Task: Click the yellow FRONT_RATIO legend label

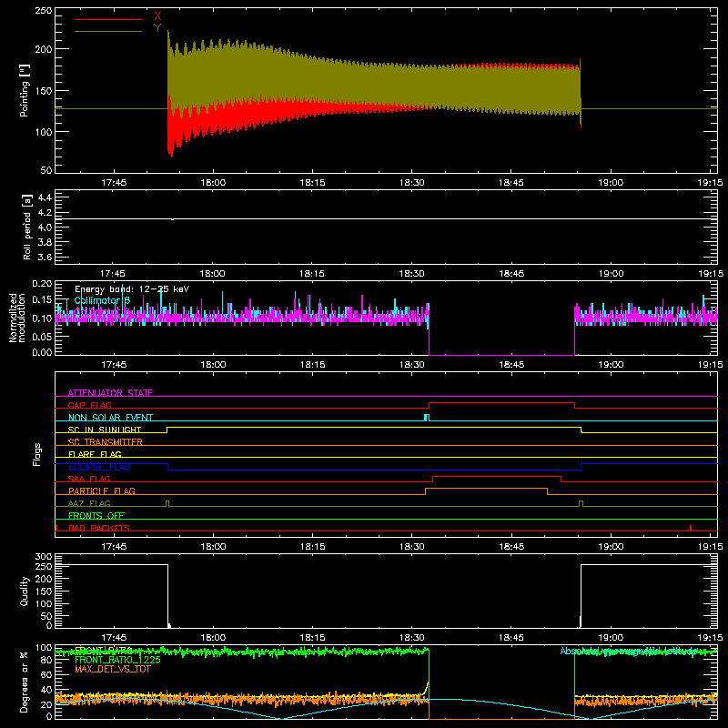Action: (x=104, y=650)
